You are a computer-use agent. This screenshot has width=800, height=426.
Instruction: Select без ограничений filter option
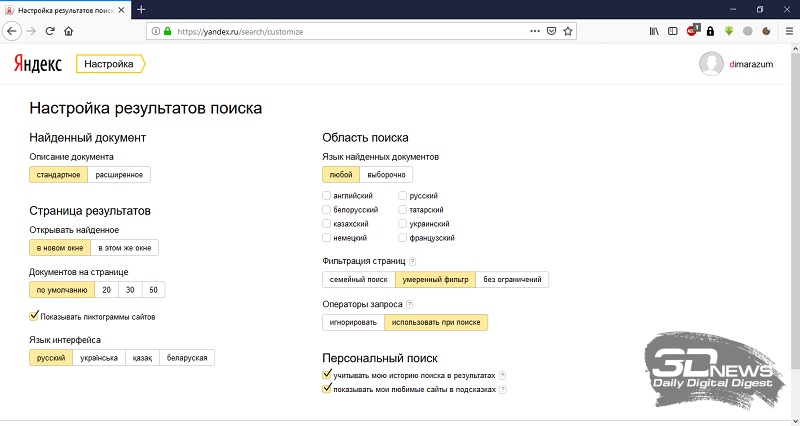pyautogui.click(x=513, y=280)
